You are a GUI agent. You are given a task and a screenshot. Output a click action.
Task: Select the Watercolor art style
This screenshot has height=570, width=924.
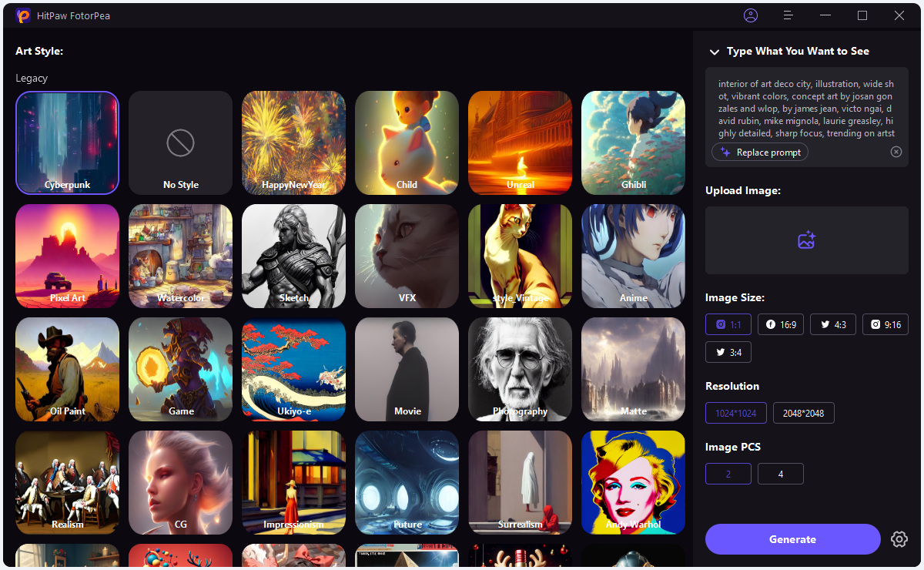[181, 256]
